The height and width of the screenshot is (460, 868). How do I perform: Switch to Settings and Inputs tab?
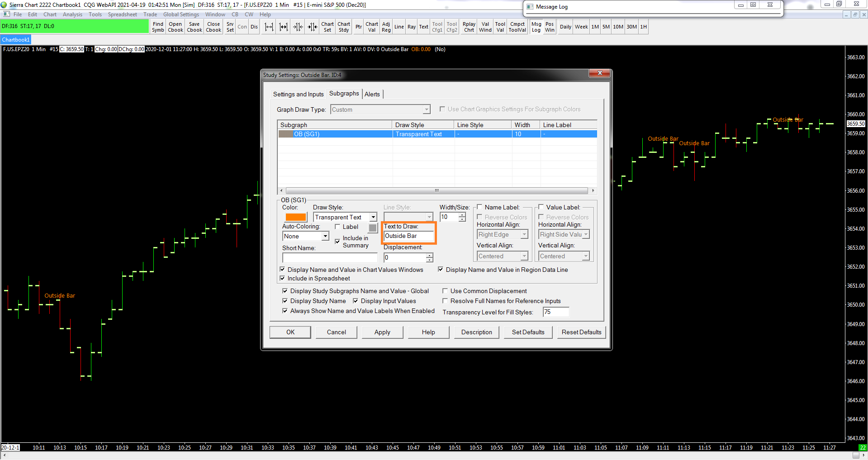tap(298, 94)
